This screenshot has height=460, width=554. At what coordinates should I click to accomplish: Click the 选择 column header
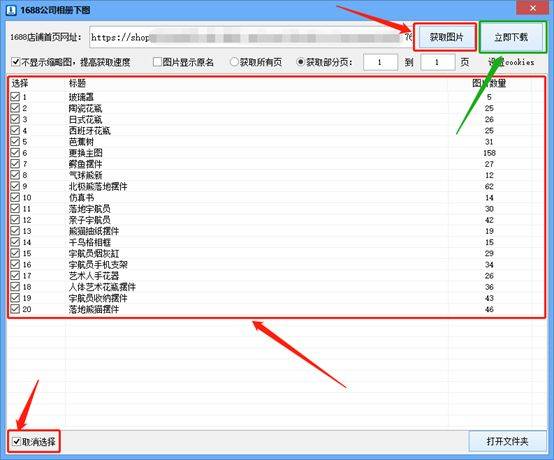click(x=20, y=83)
